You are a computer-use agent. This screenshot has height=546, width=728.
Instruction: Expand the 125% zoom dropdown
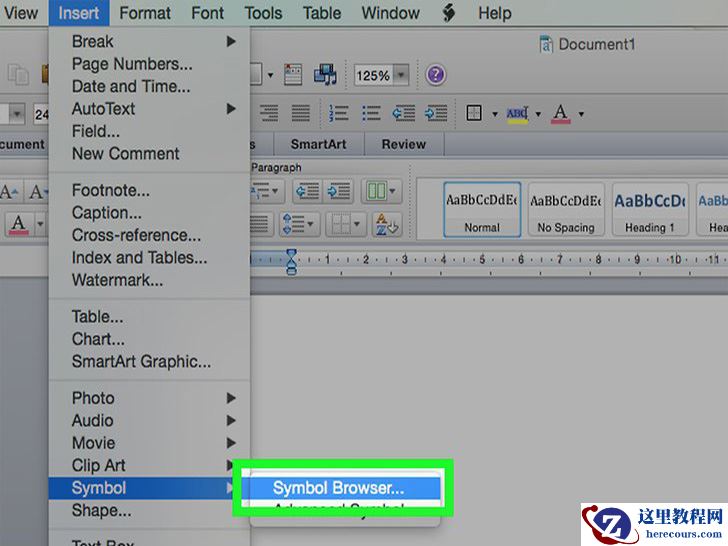[401, 75]
